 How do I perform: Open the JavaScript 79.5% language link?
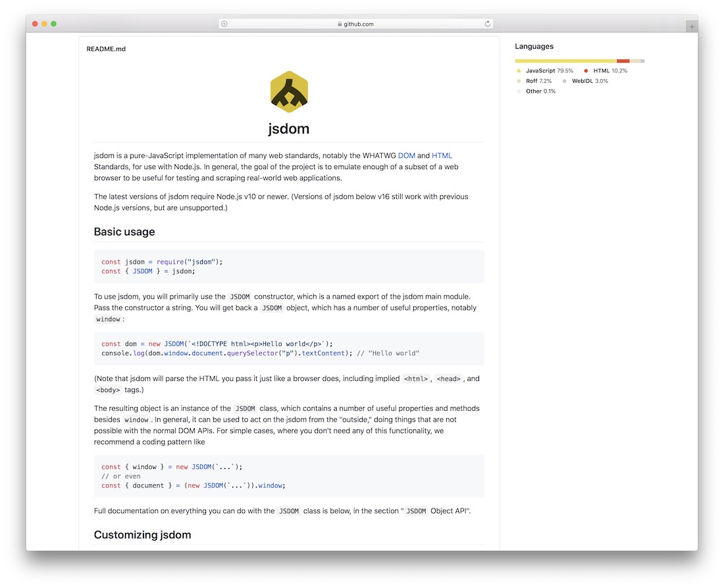coord(550,70)
